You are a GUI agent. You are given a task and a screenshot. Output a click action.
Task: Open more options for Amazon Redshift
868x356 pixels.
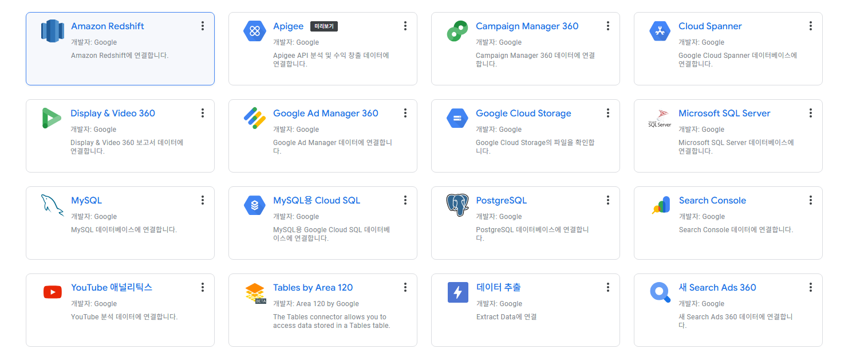click(x=203, y=26)
